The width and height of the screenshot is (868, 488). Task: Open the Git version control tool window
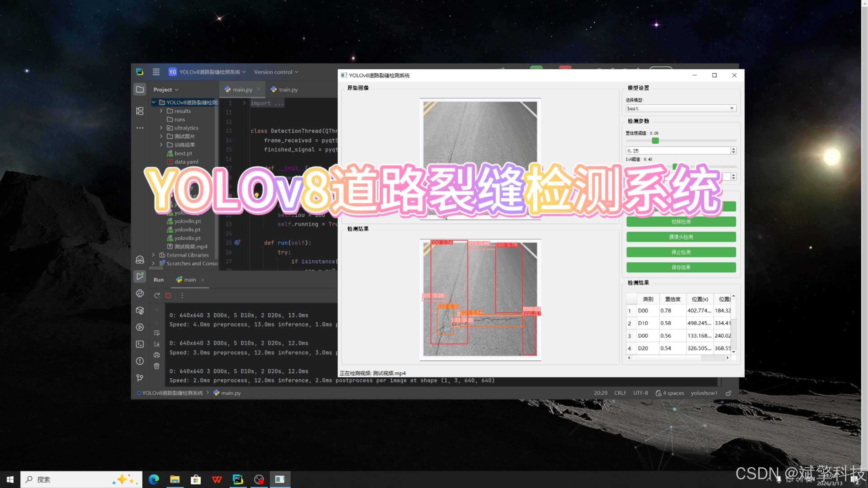coord(140,378)
